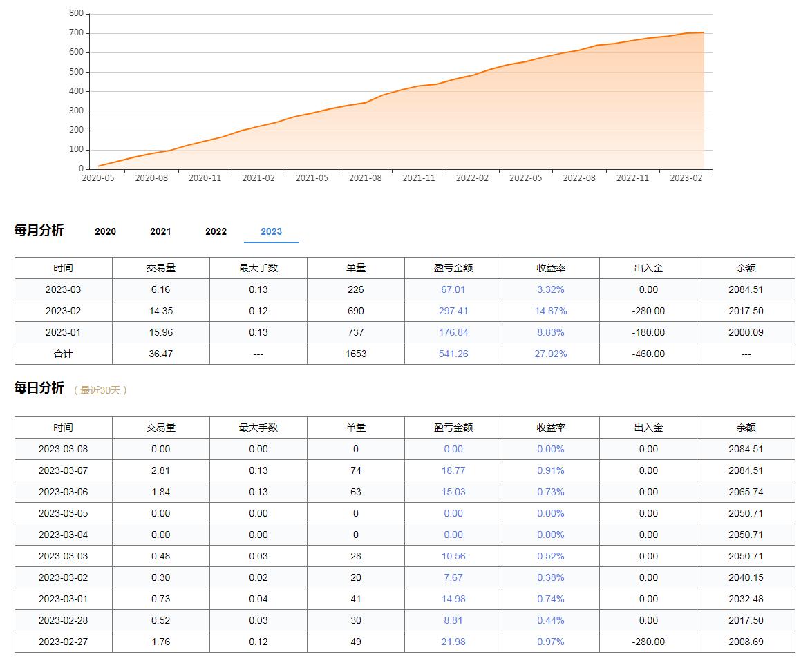Click the 每月分析 heading

click(x=39, y=230)
